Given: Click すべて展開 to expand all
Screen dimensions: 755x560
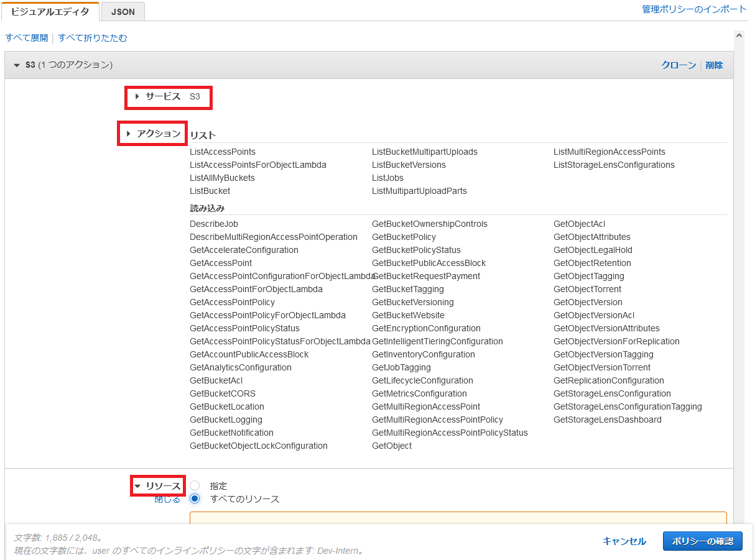Looking at the screenshot, I should pyautogui.click(x=27, y=38).
